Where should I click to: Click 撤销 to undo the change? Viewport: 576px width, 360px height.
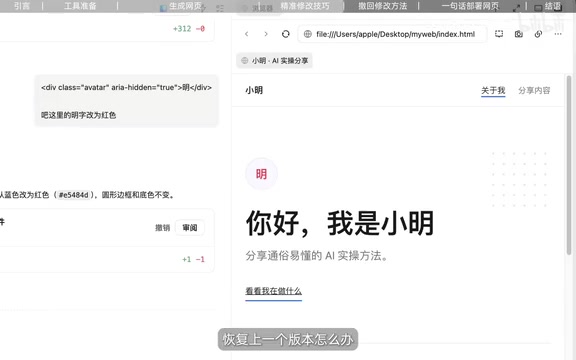pos(162,228)
